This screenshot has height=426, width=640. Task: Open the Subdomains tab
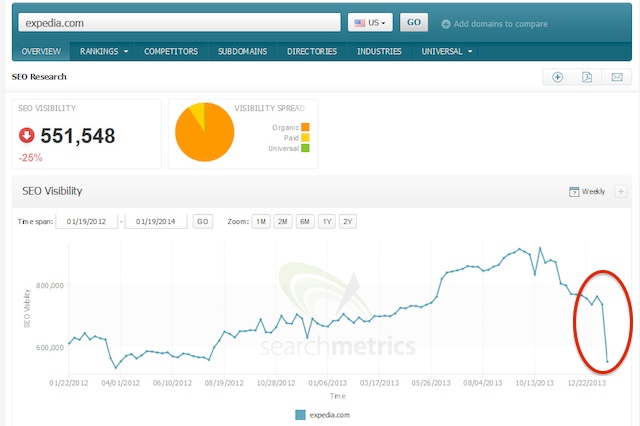(244, 51)
